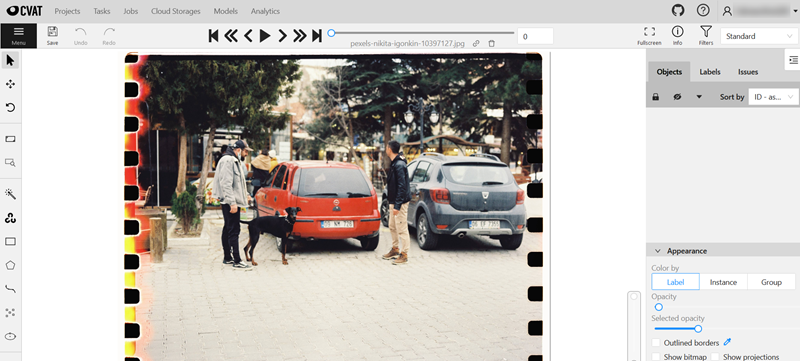Rotate the image with rotate tool

tap(10, 108)
